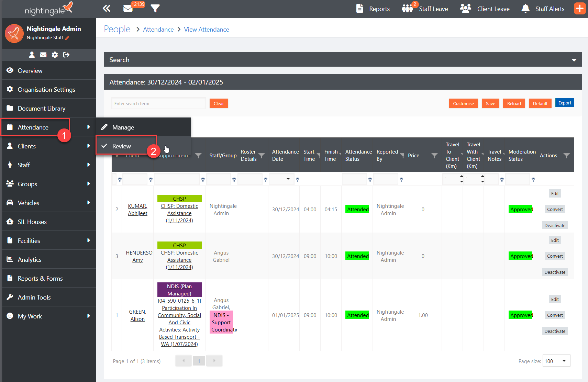Open the Attendance Date filter dropdown
This screenshot has height=382, width=588.
(x=288, y=179)
